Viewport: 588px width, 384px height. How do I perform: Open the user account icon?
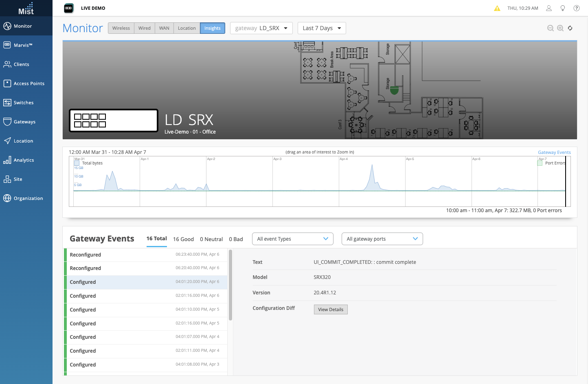pyautogui.click(x=549, y=8)
